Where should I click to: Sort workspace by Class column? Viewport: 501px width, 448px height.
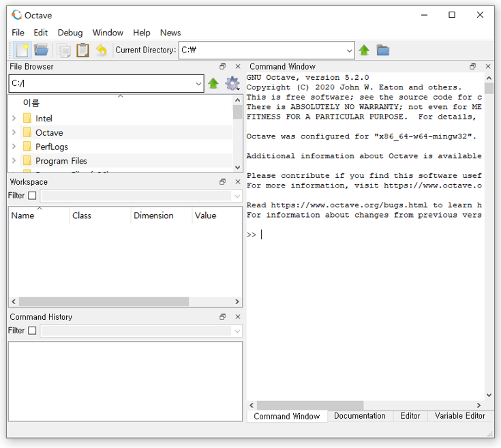[100, 215]
